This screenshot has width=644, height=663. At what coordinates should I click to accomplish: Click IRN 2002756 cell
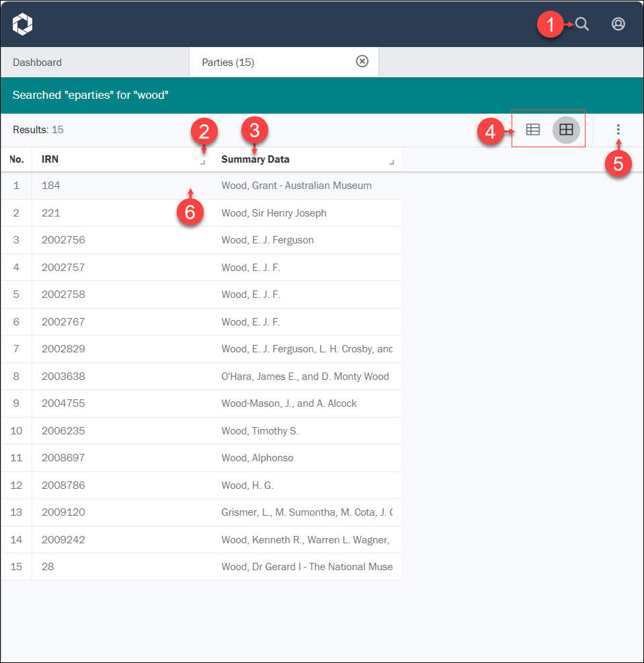click(x=63, y=240)
